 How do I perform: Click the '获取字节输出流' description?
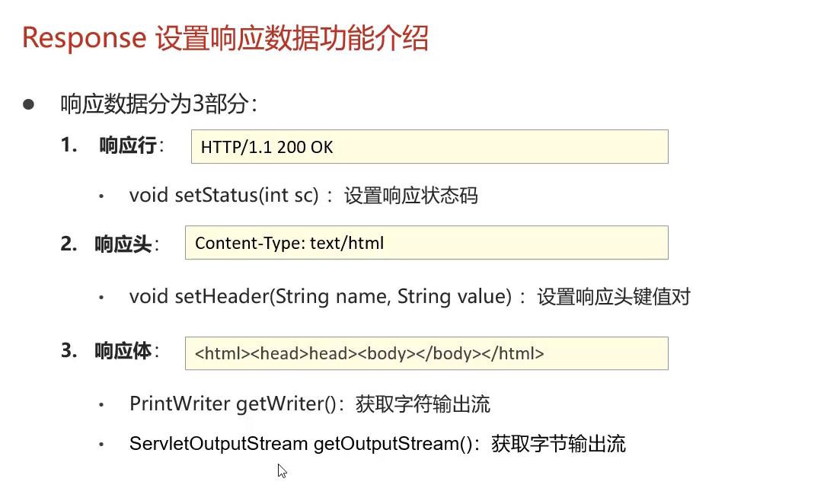[x=558, y=444]
